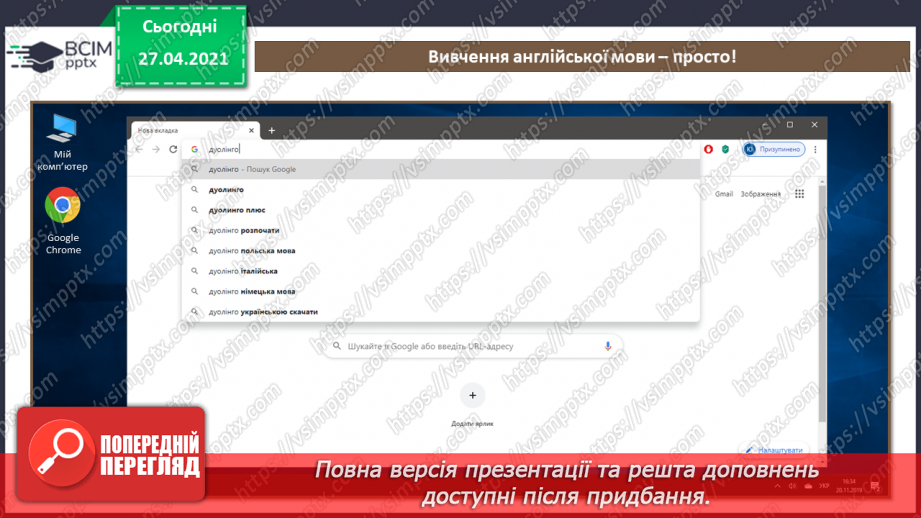Click the red Opera extension icon
The height and width of the screenshot is (518, 921).
pyautogui.click(x=708, y=149)
